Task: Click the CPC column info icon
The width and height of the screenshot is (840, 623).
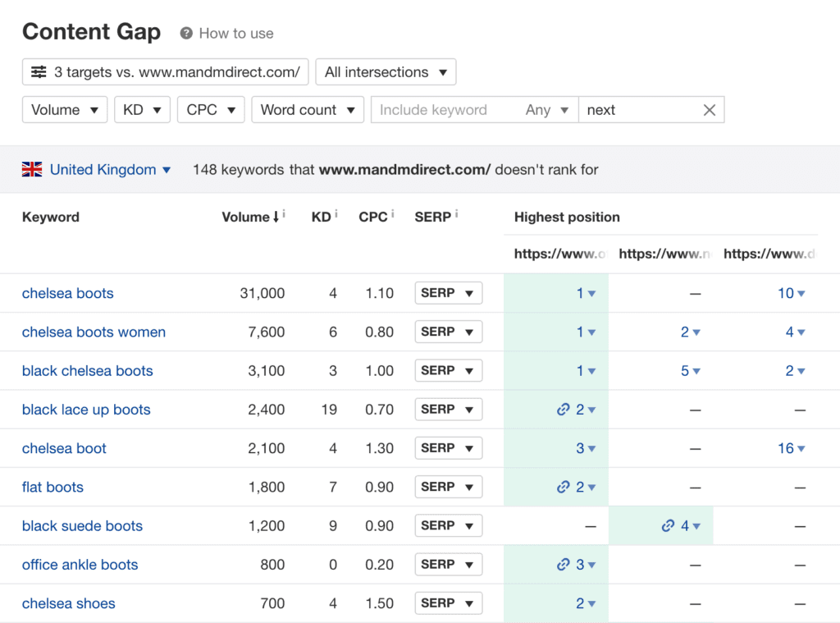Action: point(393,213)
